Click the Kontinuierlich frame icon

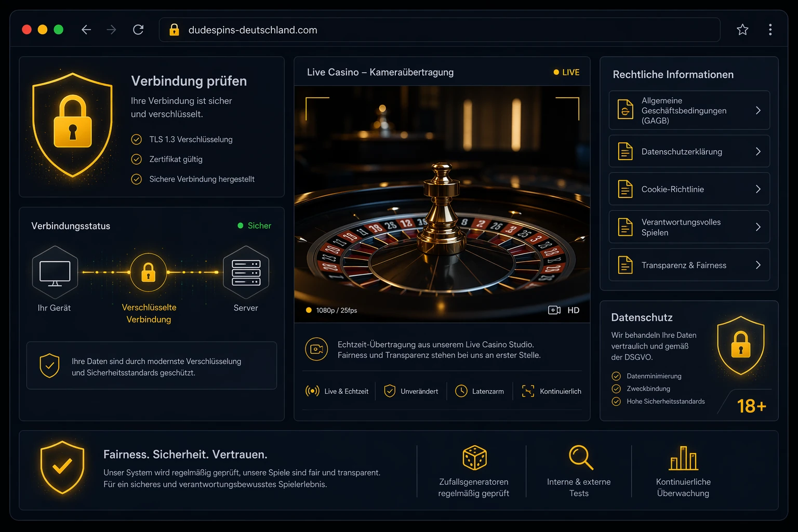tap(528, 391)
